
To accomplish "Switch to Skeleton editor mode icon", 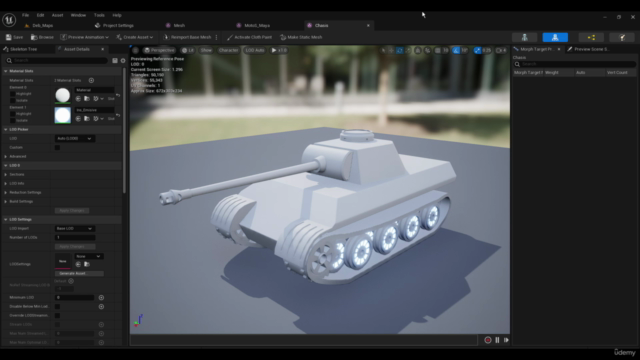I will [x=524, y=38].
